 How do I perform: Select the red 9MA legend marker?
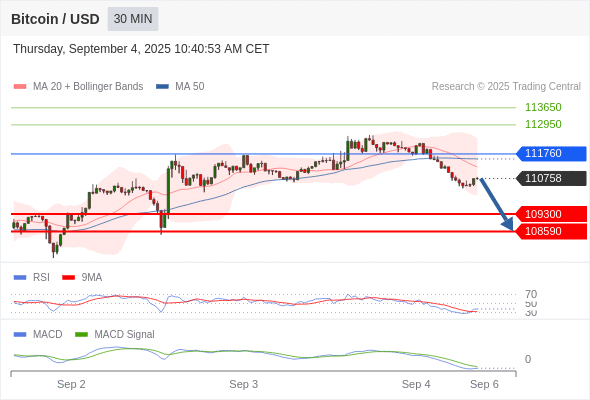coord(68,278)
